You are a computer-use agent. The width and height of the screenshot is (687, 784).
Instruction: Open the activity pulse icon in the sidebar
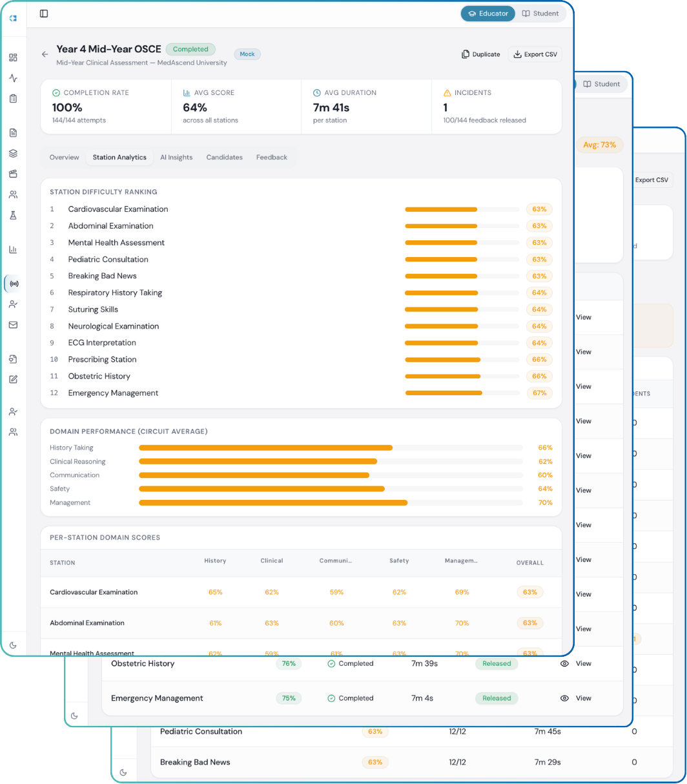tap(13, 78)
